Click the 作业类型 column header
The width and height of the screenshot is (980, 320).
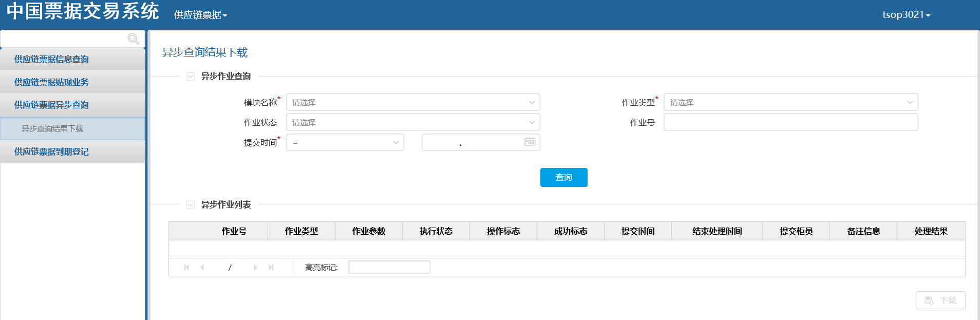pos(301,231)
